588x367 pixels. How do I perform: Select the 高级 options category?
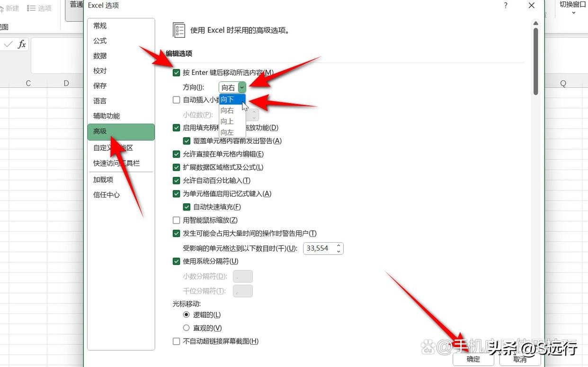[121, 131]
